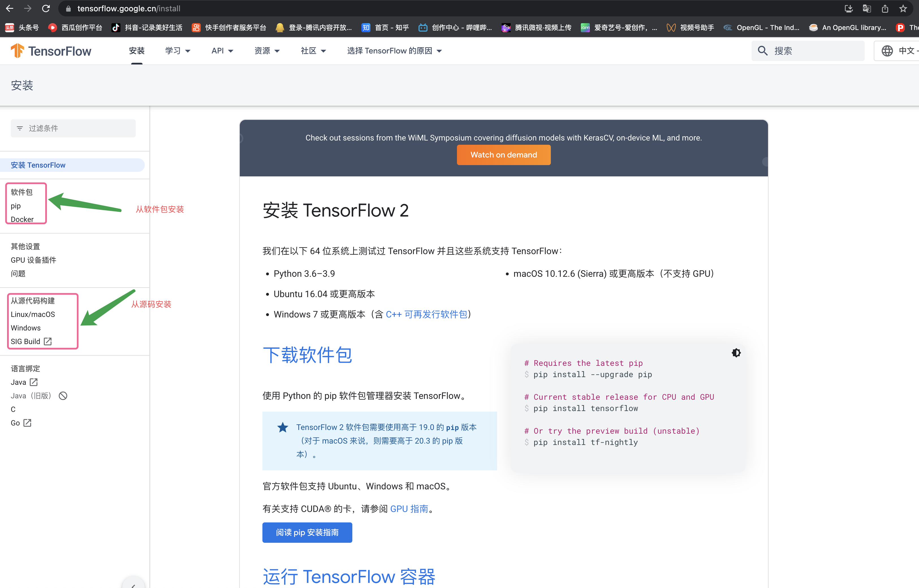
Task: Bookmark this page with star icon
Action: pyautogui.click(x=903, y=8)
